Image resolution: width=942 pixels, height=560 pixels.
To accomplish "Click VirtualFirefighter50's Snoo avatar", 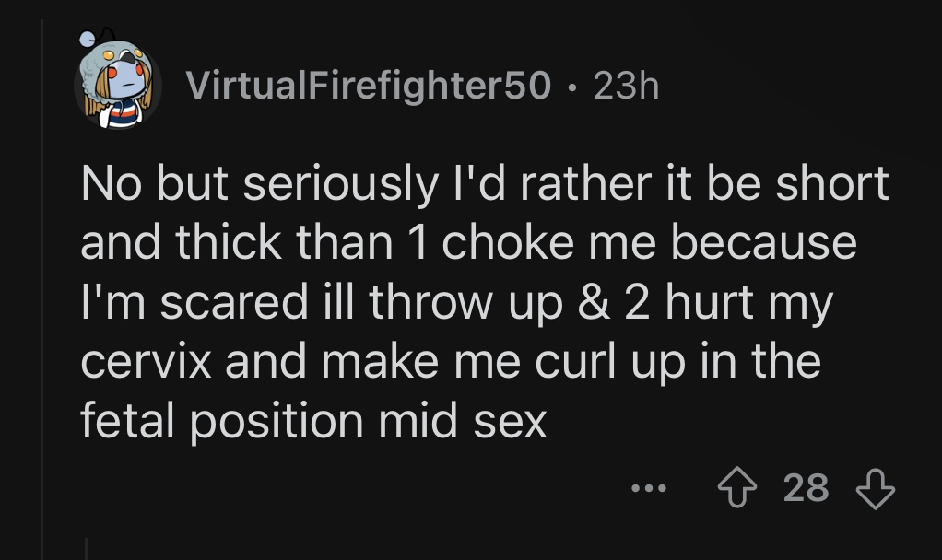I will point(117,87).
